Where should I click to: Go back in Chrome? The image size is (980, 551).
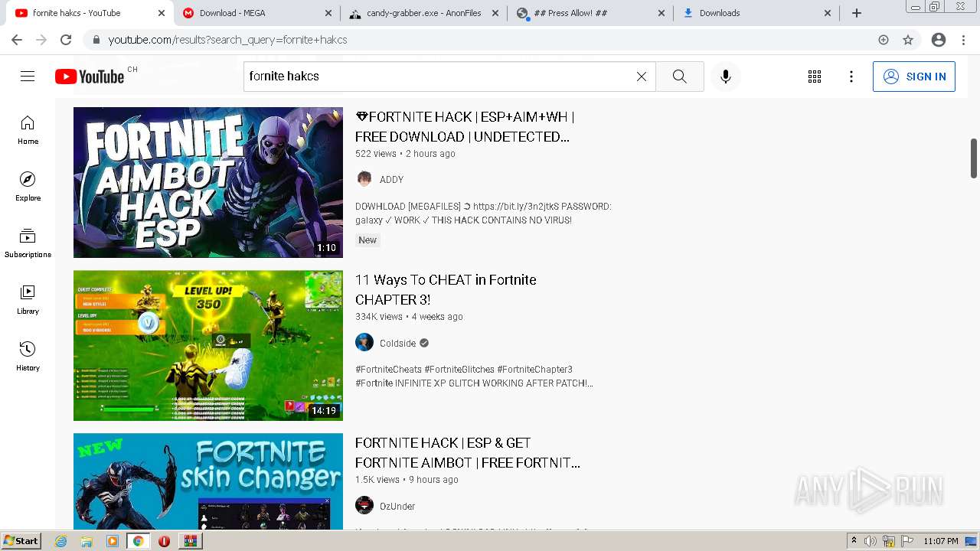17,40
